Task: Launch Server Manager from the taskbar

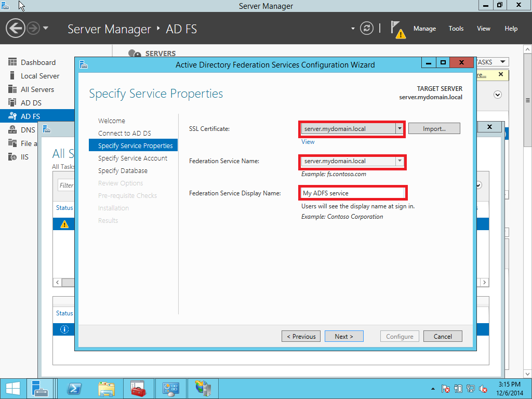Action: pyautogui.click(x=41, y=388)
